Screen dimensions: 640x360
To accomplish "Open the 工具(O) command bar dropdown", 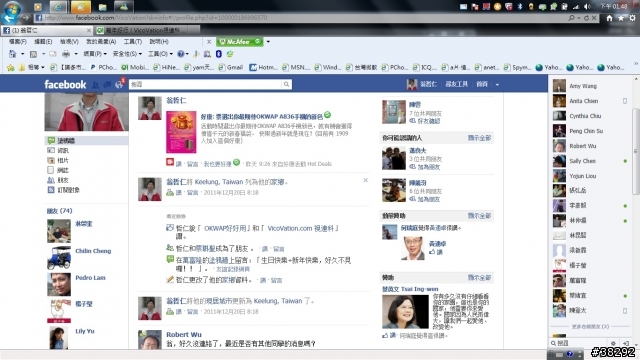I will pos(160,54).
